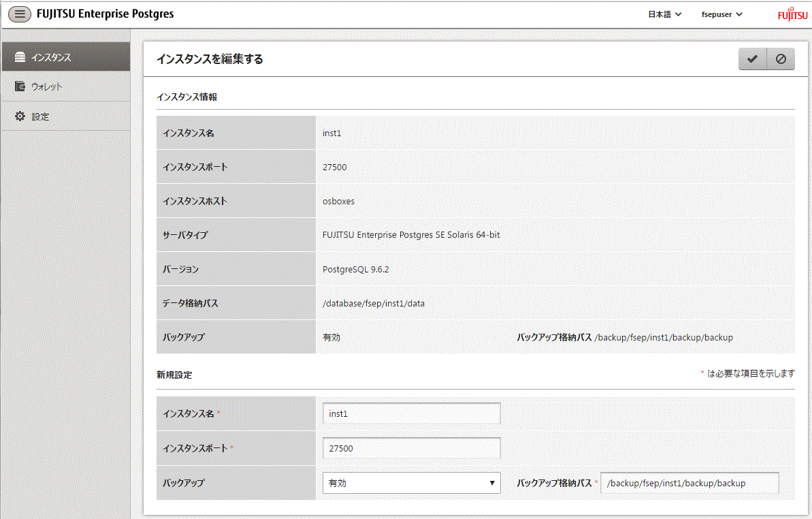Viewport: 812px width, 519px height.
Task: Click the FUJITSU logo
Action: pyautogui.click(x=792, y=14)
